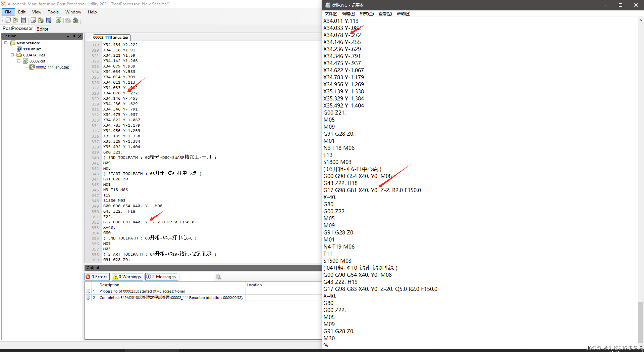The height and width of the screenshot is (352, 644).
Task: Open the File menu
Action: click(x=8, y=12)
